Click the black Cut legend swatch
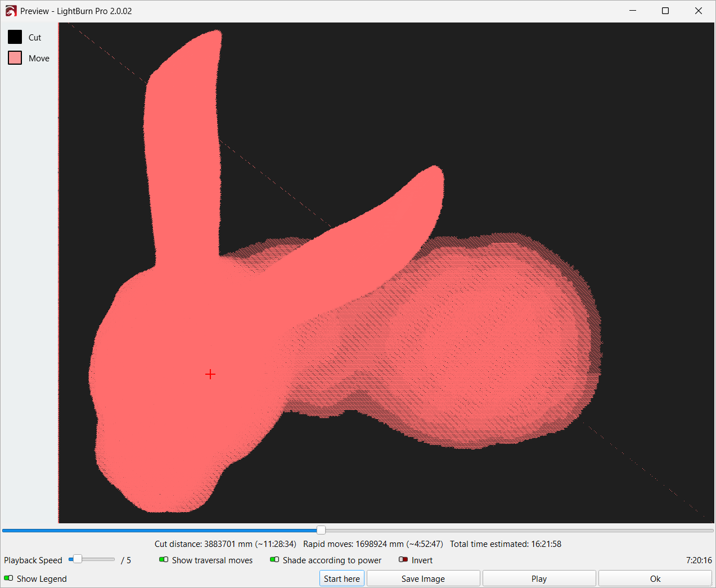The width and height of the screenshot is (716, 588). tap(15, 37)
